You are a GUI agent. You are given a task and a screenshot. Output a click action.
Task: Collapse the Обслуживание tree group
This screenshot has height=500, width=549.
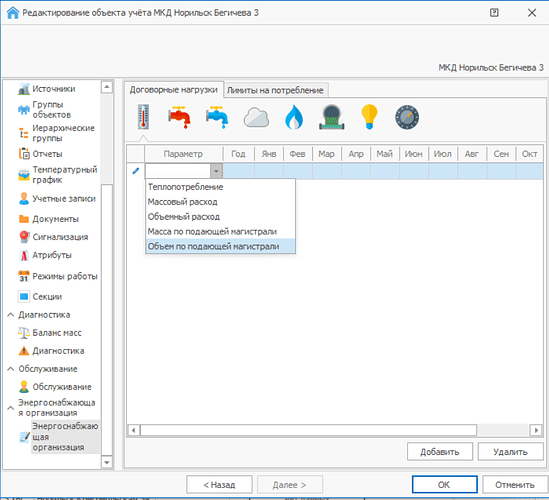(x=11, y=369)
